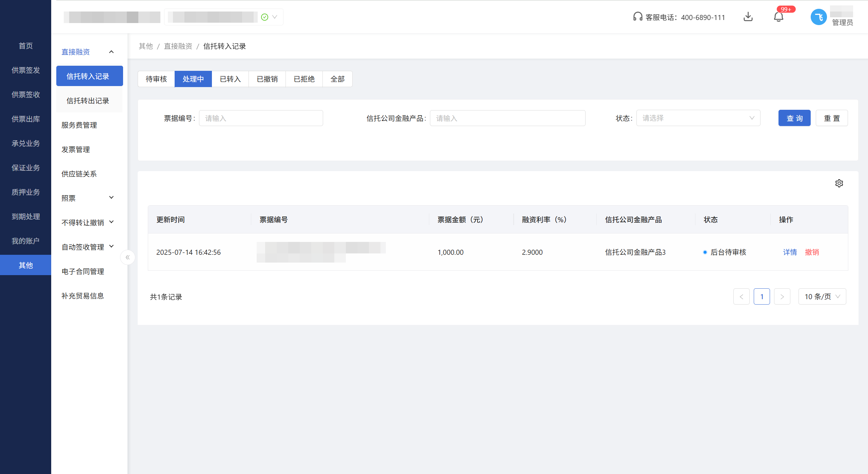The height and width of the screenshot is (474, 868).
Task: Open the notification bell with 99+ badge
Action: point(778,17)
